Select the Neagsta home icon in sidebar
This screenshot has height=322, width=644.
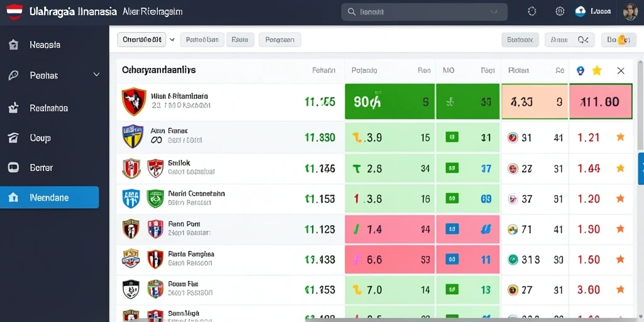pos(13,45)
